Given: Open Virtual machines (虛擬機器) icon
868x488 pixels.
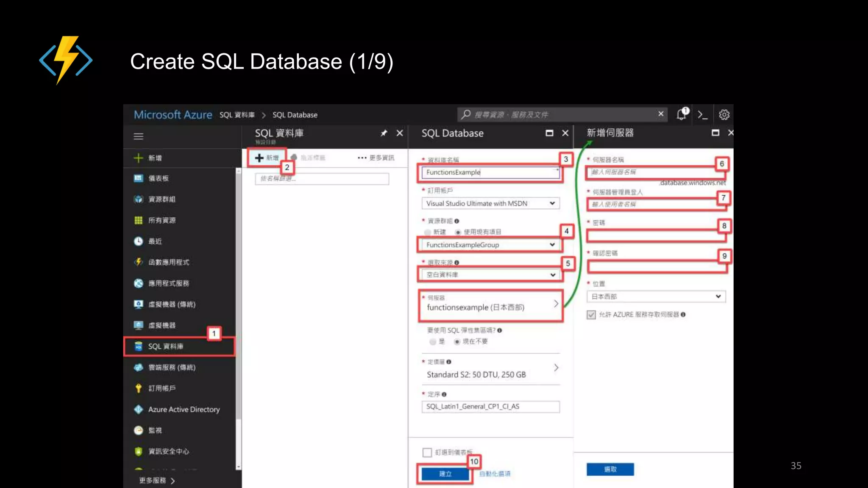Looking at the screenshot, I should [x=138, y=325].
